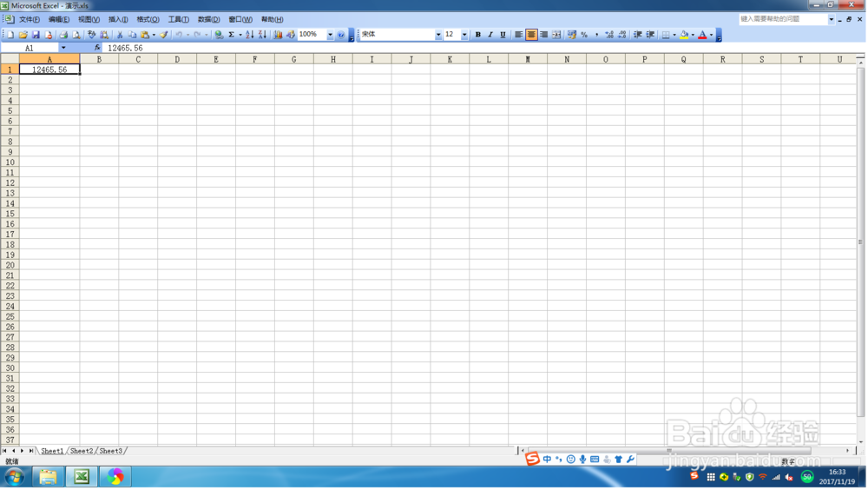Sort ascending A to Z
868x490 pixels.
250,35
